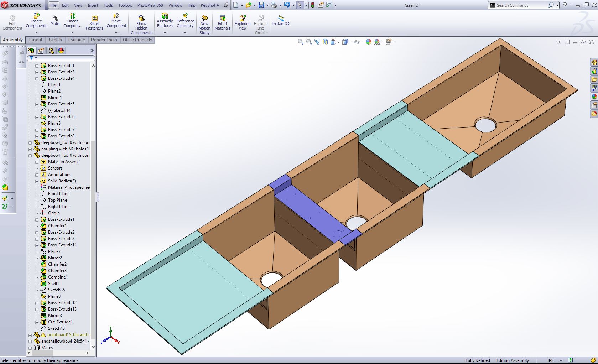Click Zoom to Fit icon
This screenshot has width=598, height=364.
point(301,42)
